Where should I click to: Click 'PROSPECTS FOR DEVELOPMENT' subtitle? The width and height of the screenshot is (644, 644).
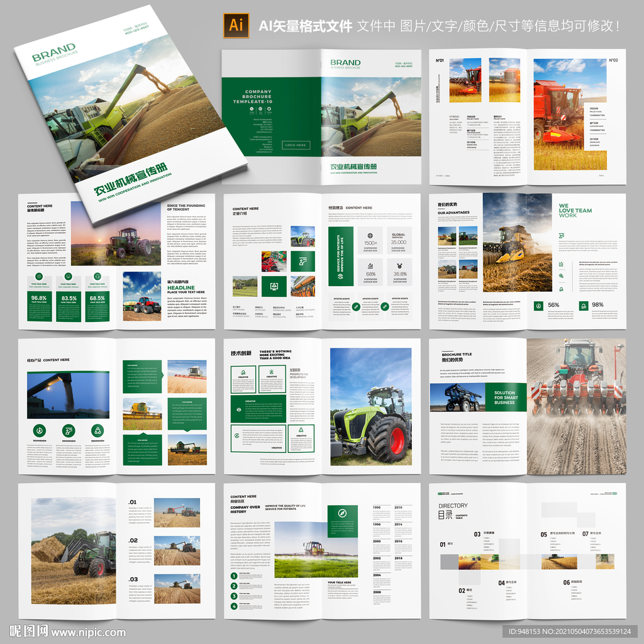(x=299, y=375)
